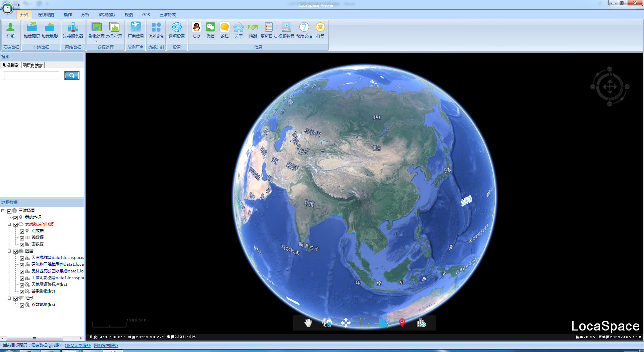The width and height of the screenshot is (644, 352).
Task: Toggle the 线数据 checkbox
Action: 22,238
